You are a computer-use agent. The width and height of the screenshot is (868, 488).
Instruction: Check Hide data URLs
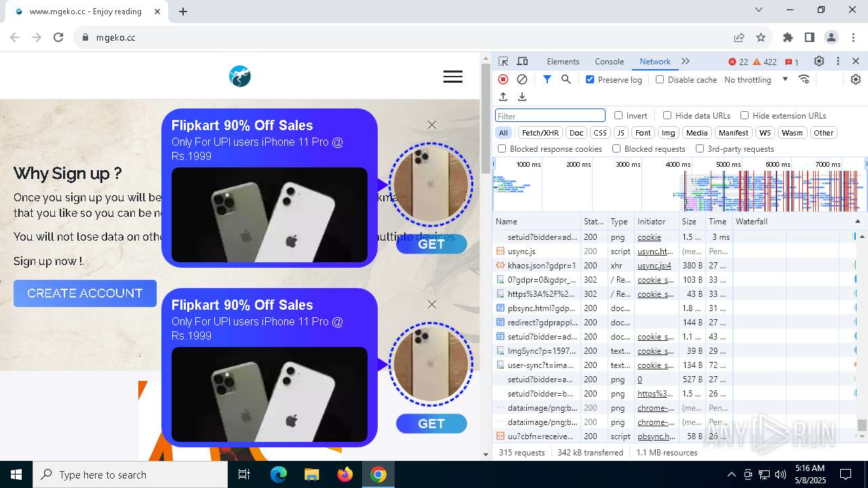(x=667, y=115)
